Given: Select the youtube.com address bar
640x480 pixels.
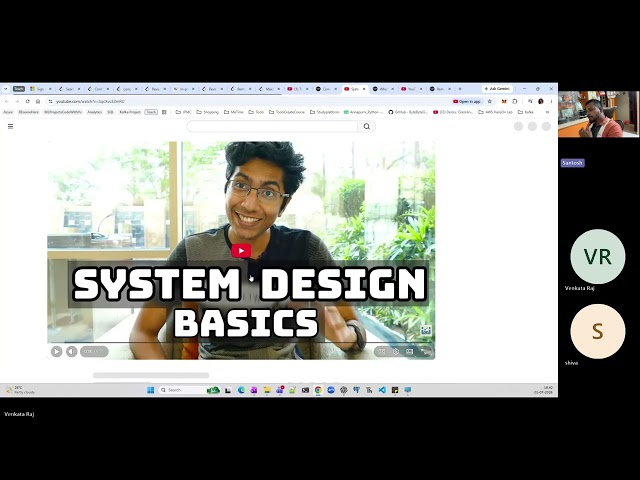Looking at the screenshot, I should click(245, 101).
